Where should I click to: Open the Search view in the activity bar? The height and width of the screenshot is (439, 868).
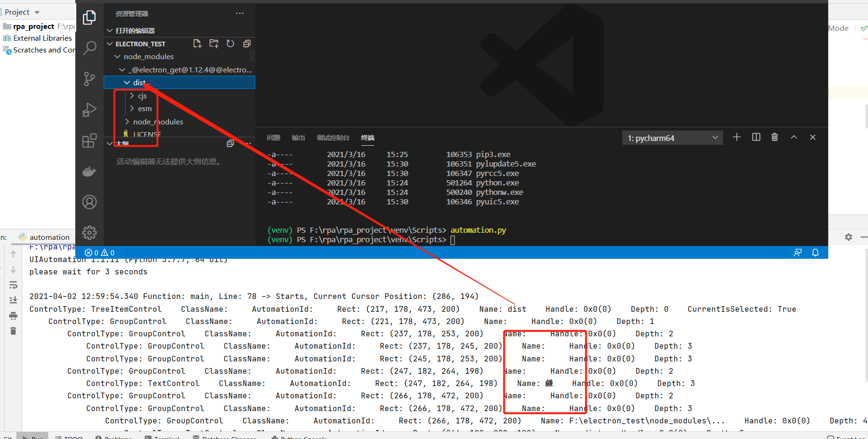[89, 48]
